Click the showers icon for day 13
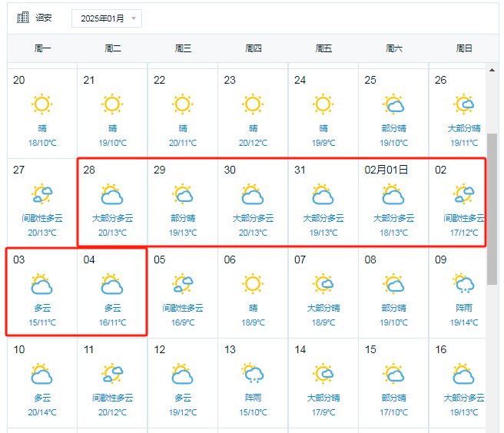The image size is (504, 433). [x=253, y=373]
